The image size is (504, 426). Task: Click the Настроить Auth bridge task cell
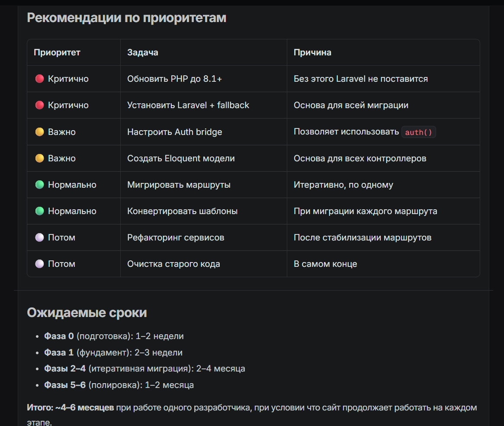[x=174, y=132]
